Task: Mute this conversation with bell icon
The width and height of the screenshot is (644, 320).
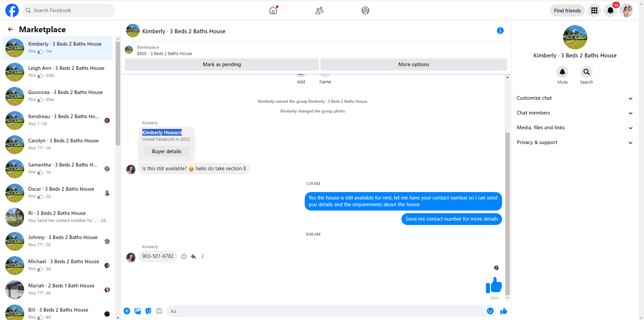Action: point(562,72)
